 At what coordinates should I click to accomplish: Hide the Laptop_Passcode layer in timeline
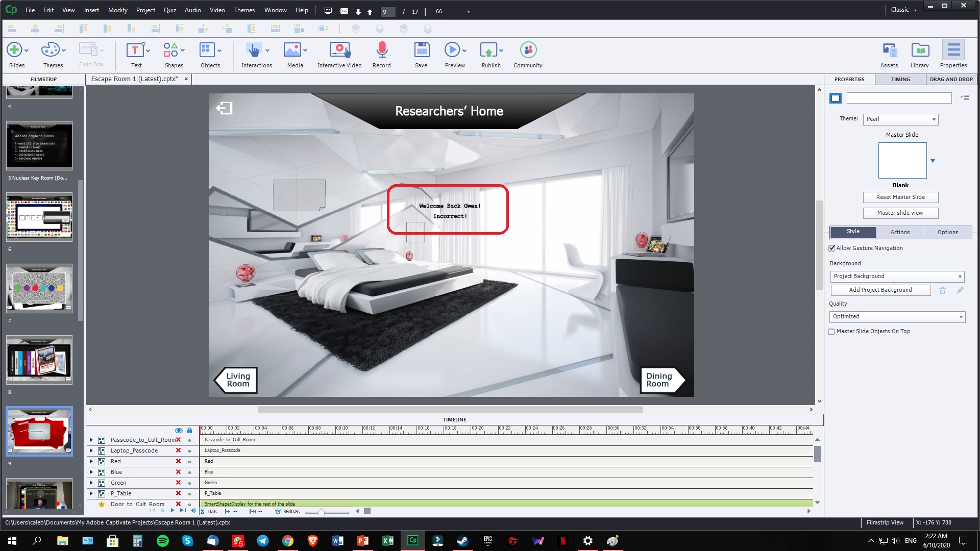click(x=178, y=450)
